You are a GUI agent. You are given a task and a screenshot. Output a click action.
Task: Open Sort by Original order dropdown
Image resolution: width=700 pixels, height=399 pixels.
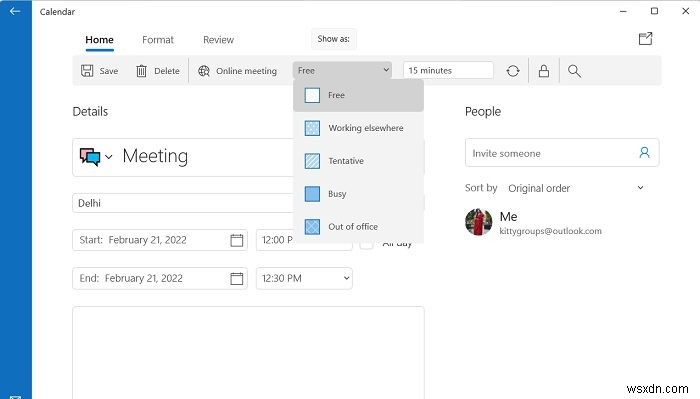click(576, 188)
